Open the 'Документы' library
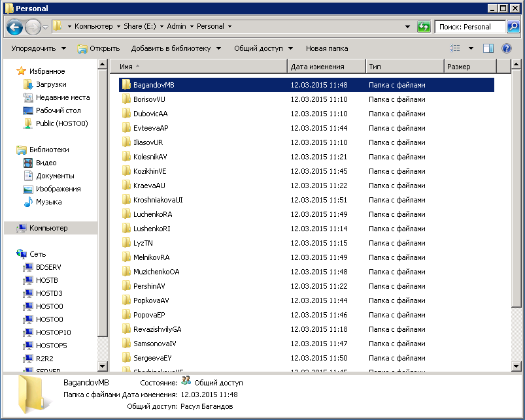The width and height of the screenshot is (525, 420). tap(55, 176)
